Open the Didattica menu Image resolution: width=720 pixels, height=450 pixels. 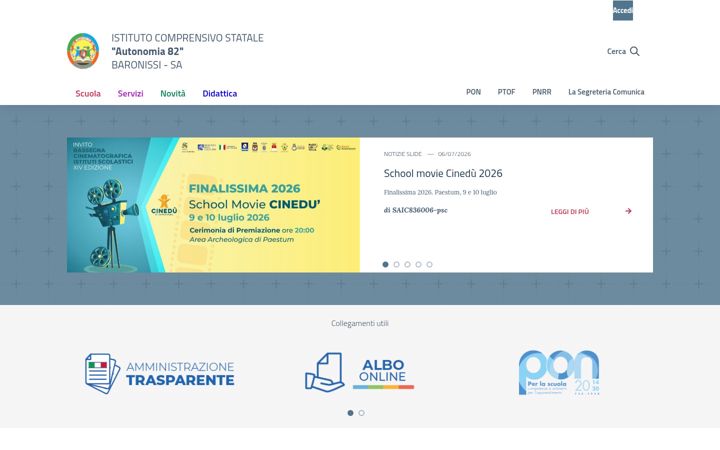[x=219, y=94]
